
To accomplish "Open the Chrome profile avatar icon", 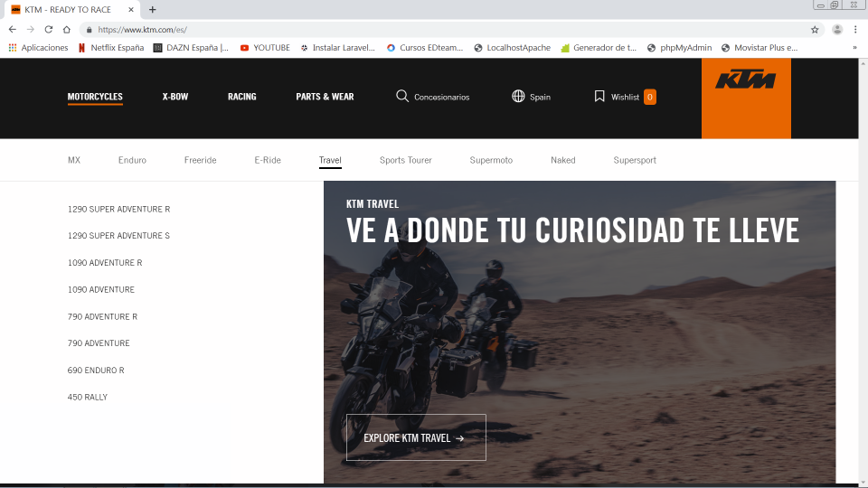I will point(837,30).
